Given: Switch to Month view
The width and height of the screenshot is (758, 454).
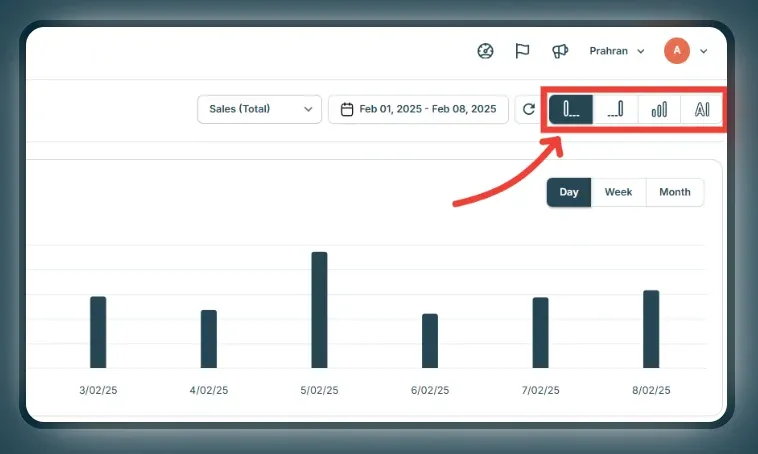Looking at the screenshot, I should (675, 192).
